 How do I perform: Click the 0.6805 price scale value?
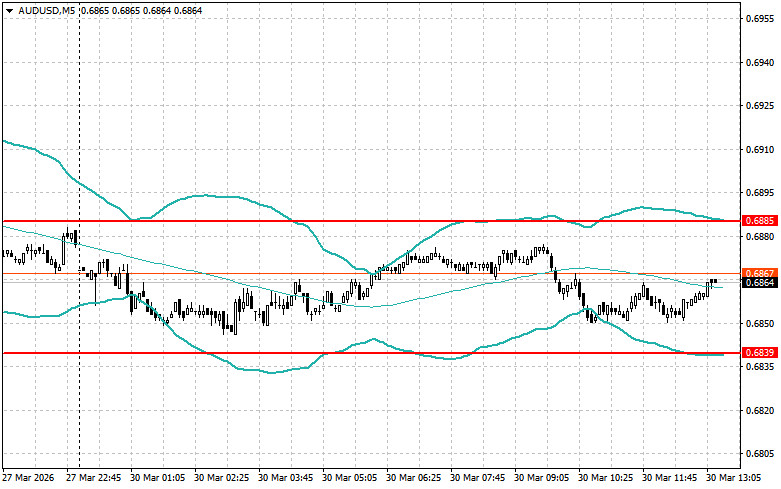point(761,454)
